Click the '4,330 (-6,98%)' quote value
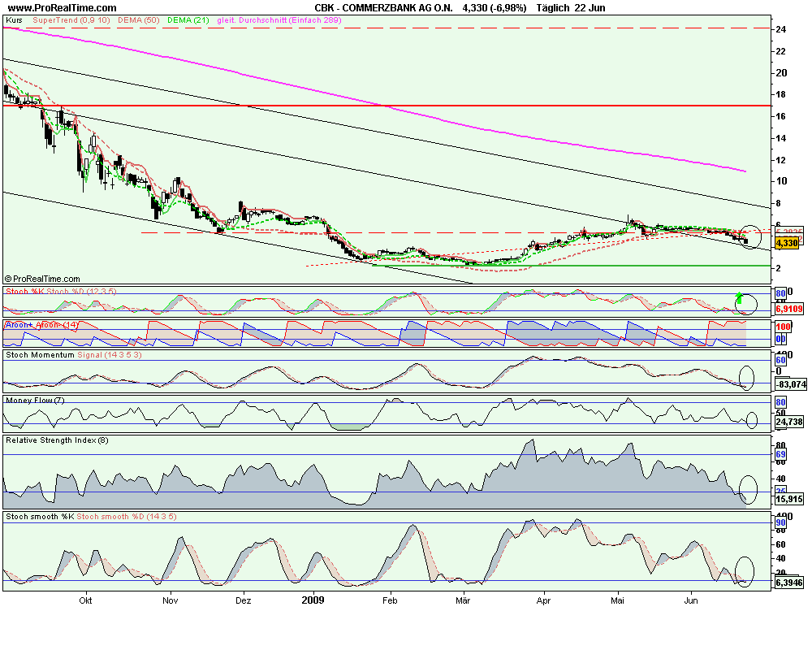 495,8
